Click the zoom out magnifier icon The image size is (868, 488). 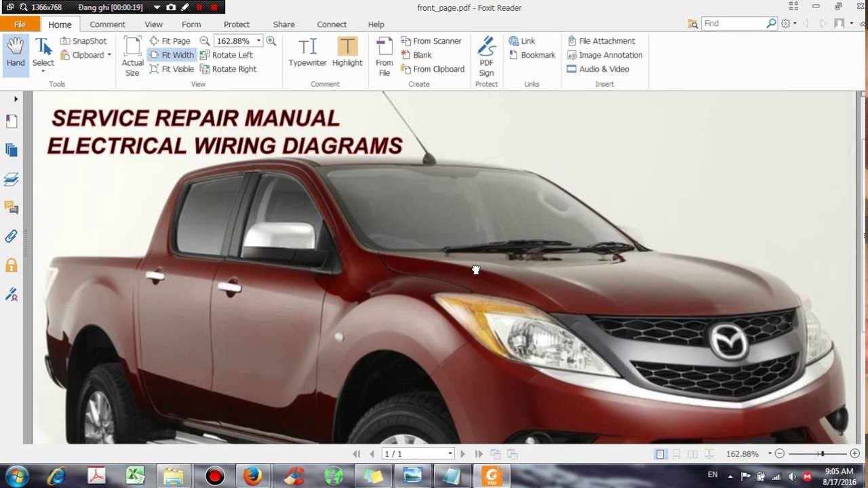[x=205, y=41]
